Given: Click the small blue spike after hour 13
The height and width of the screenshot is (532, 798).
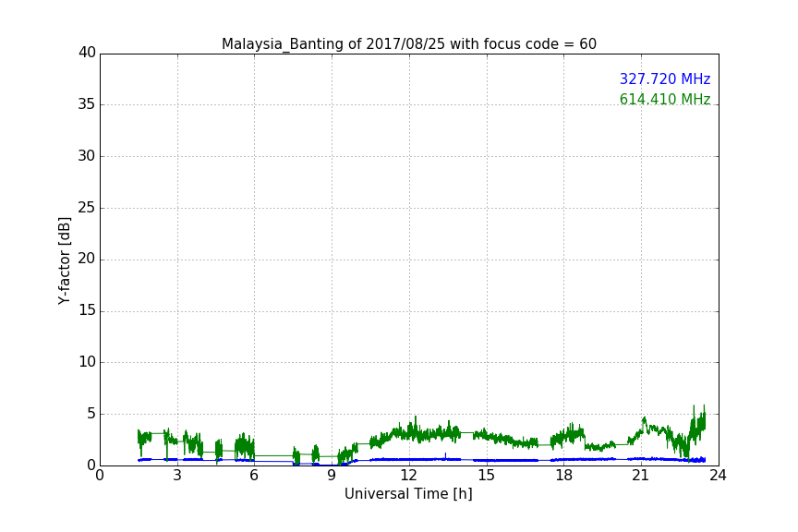Looking at the screenshot, I should tap(446, 454).
